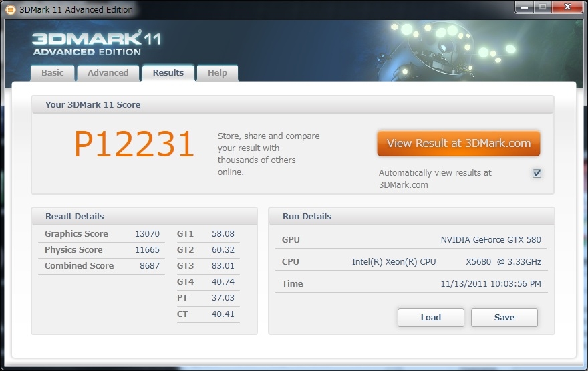588x371 pixels.
Task: Click the Intel(R) Xeon(R) CPU text
Action: [394, 262]
